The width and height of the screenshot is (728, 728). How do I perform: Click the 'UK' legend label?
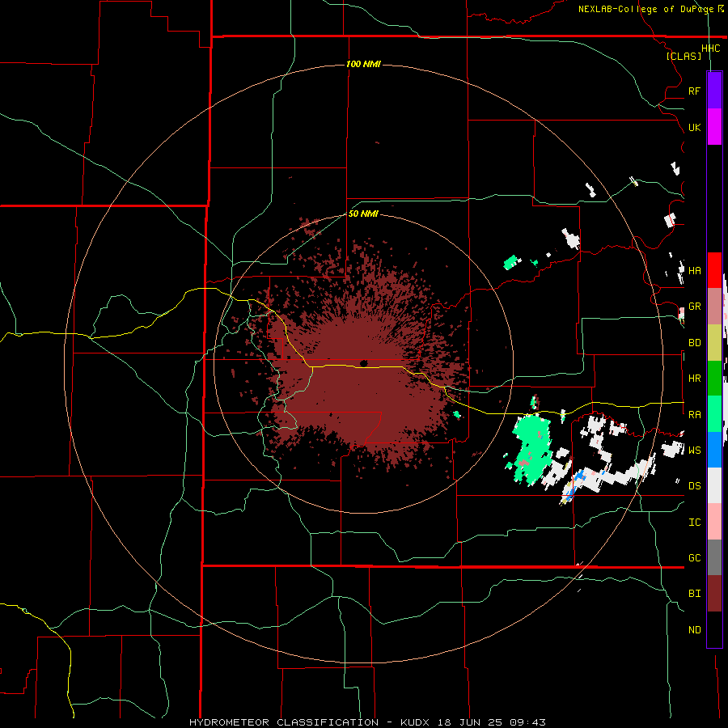pyautogui.click(x=694, y=127)
